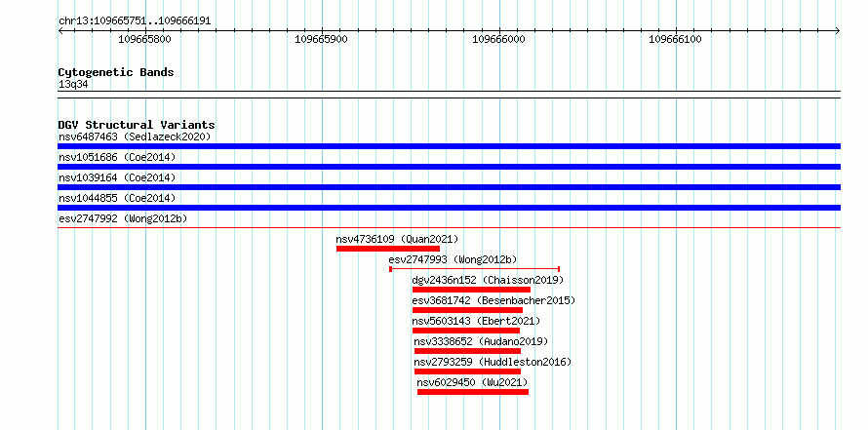Click ruler position 109665900
This screenshot has height=430, width=868.
click(322, 39)
